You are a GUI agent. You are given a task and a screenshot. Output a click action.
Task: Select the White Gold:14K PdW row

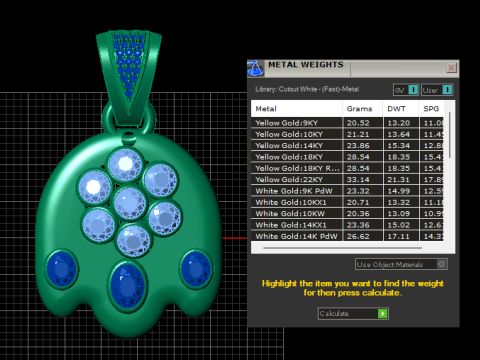click(x=347, y=236)
